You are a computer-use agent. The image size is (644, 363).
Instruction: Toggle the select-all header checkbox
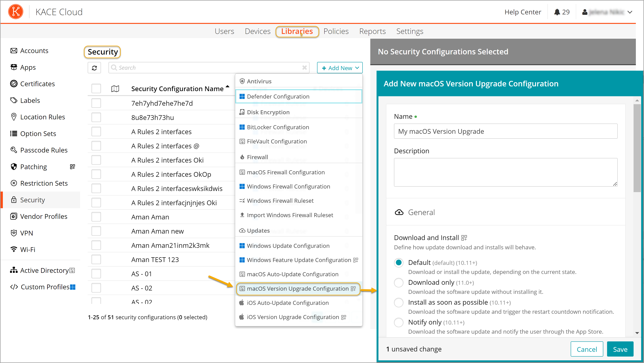(96, 88)
